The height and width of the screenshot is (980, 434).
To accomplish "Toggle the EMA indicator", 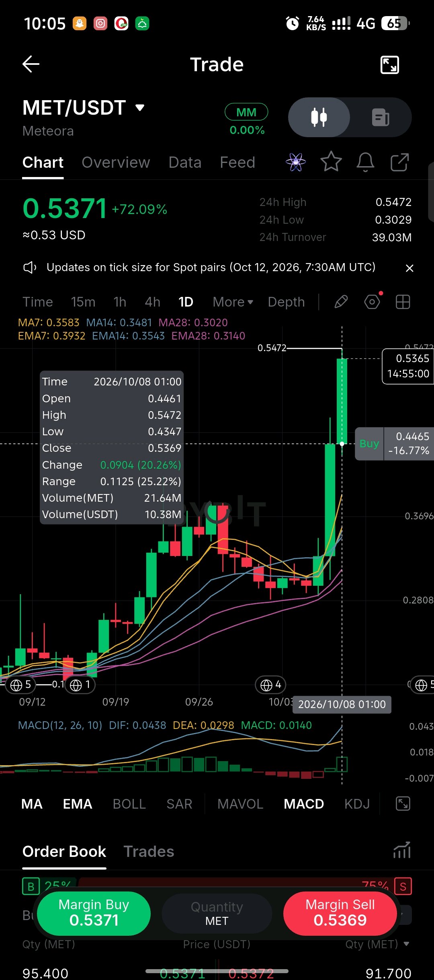I will point(78,804).
